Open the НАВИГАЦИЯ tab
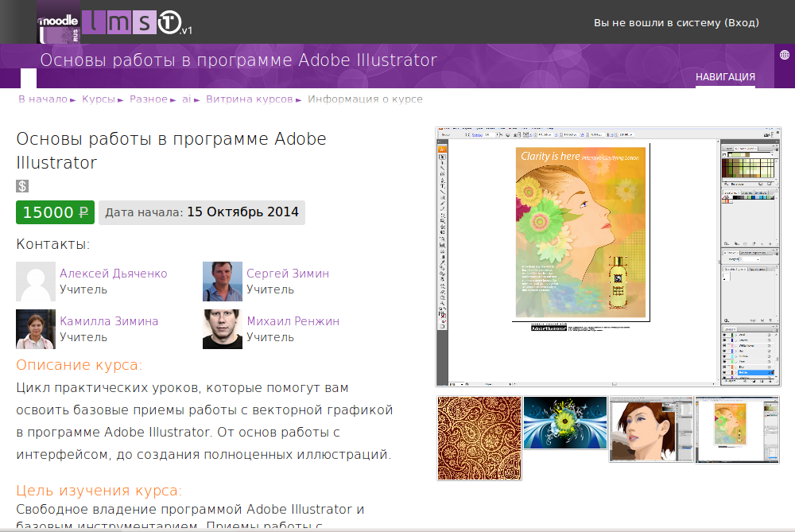 coord(725,77)
